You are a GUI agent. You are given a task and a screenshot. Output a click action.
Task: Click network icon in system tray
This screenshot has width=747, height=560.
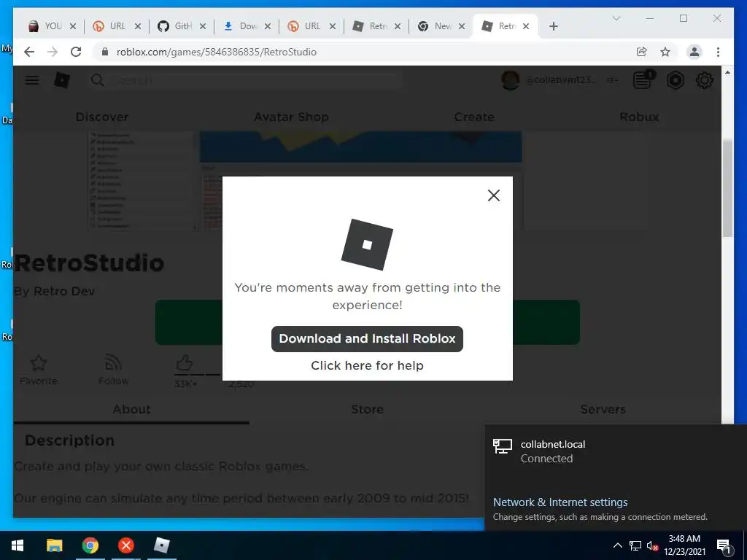(x=635, y=545)
